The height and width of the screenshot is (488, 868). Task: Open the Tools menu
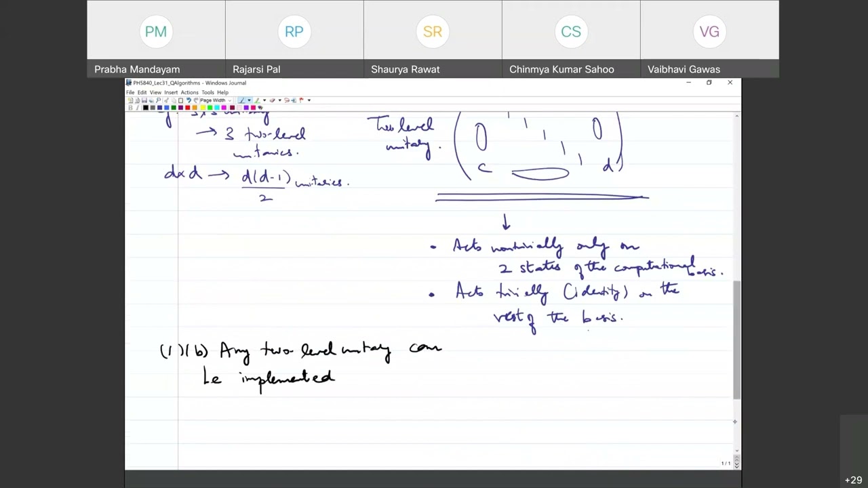point(208,92)
